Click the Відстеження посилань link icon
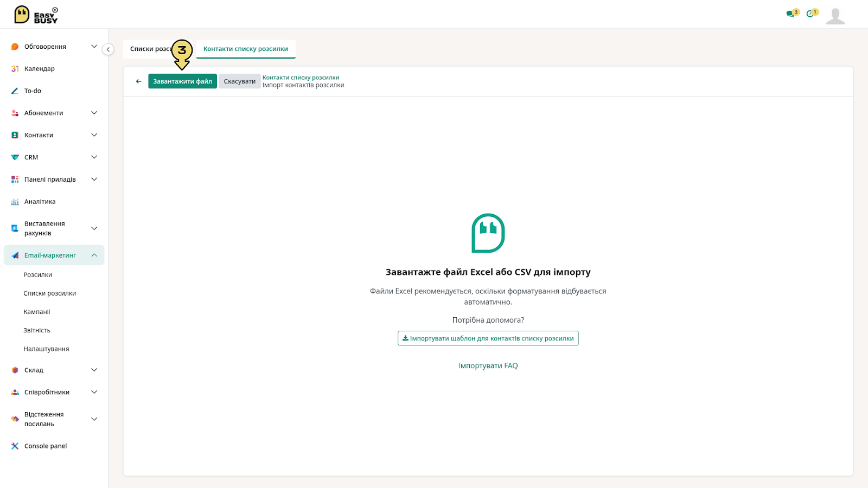Screen dimensions: 868x488 click(x=15, y=419)
